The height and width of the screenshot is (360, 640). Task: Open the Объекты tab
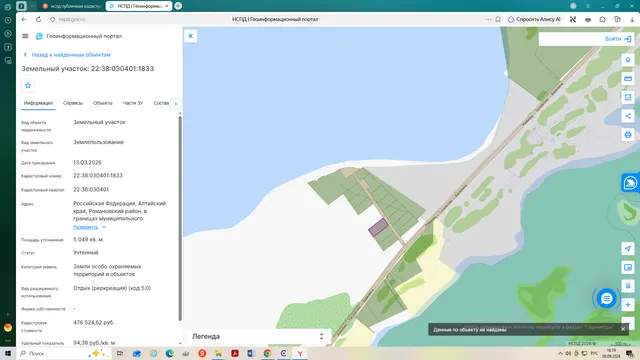point(102,103)
